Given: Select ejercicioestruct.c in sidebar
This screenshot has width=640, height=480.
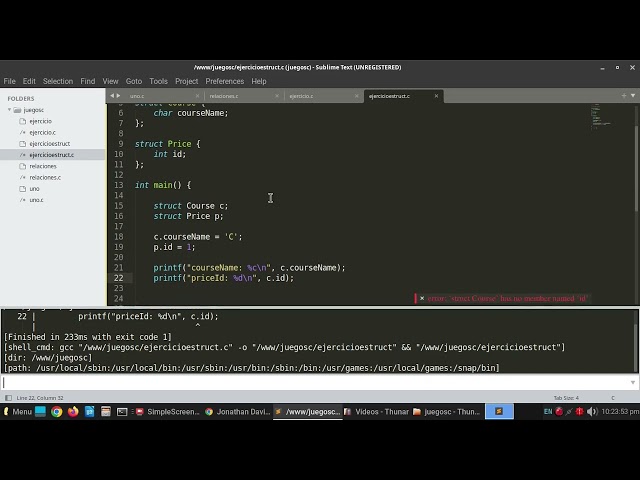Looking at the screenshot, I should click(52, 155).
